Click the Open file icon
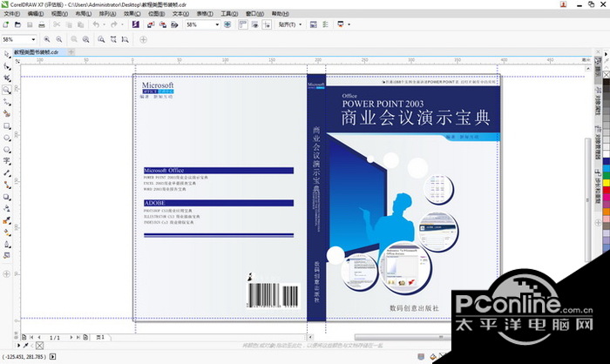 point(17,24)
